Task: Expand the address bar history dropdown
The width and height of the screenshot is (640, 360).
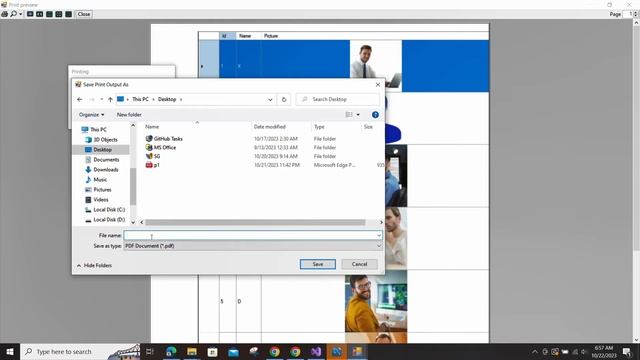Action: point(270,99)
